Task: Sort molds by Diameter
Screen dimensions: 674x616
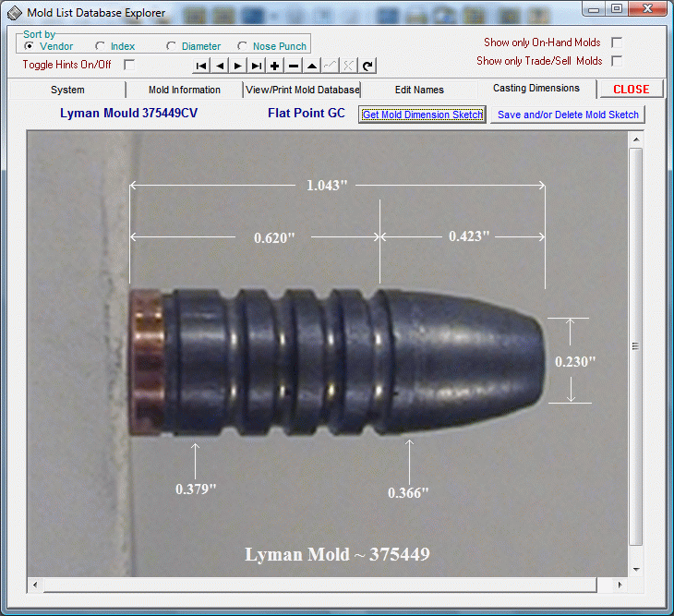Action: pyautogui.click(x=172, y=46)
